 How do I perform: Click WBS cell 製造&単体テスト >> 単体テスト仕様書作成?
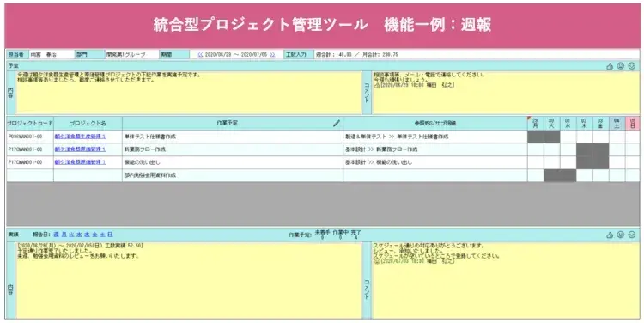[435, 137]
